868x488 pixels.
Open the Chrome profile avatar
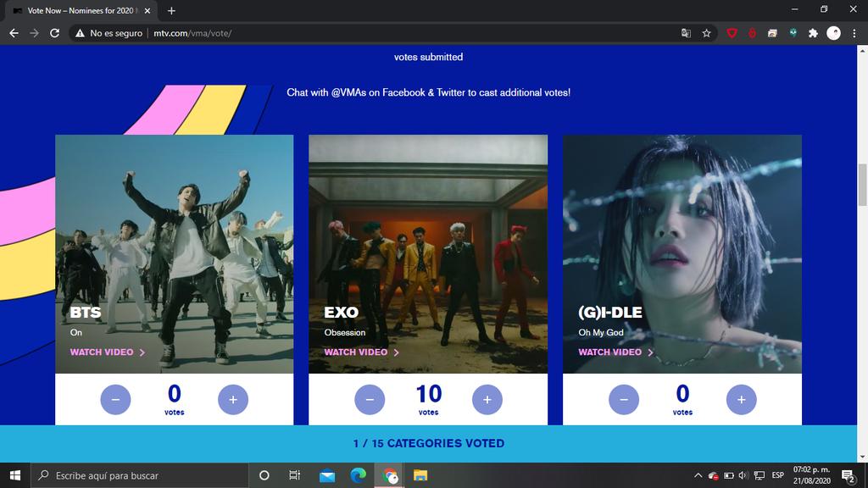(x=834, y=33)
